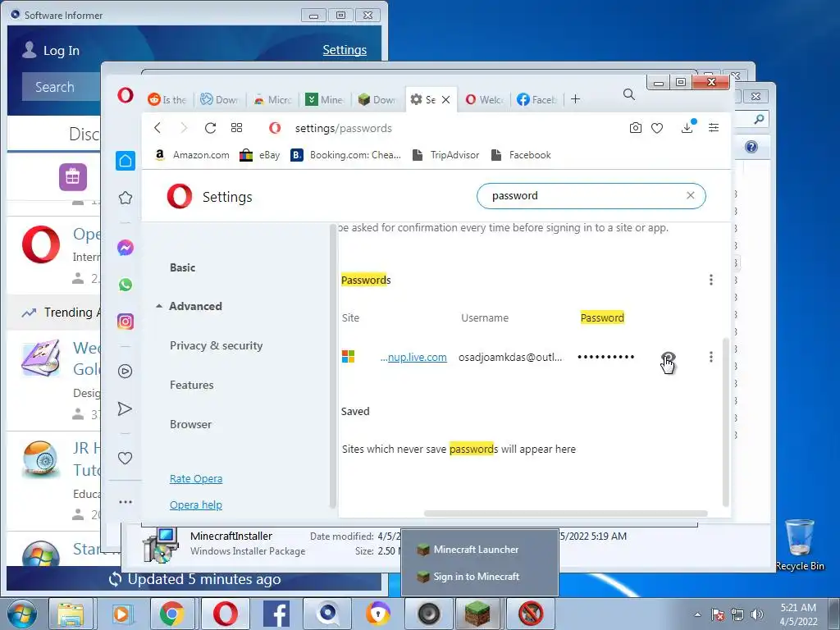Open the Opera snapshot camera tool
Viewport: 840px width, 630px height.
coord(636,128)
